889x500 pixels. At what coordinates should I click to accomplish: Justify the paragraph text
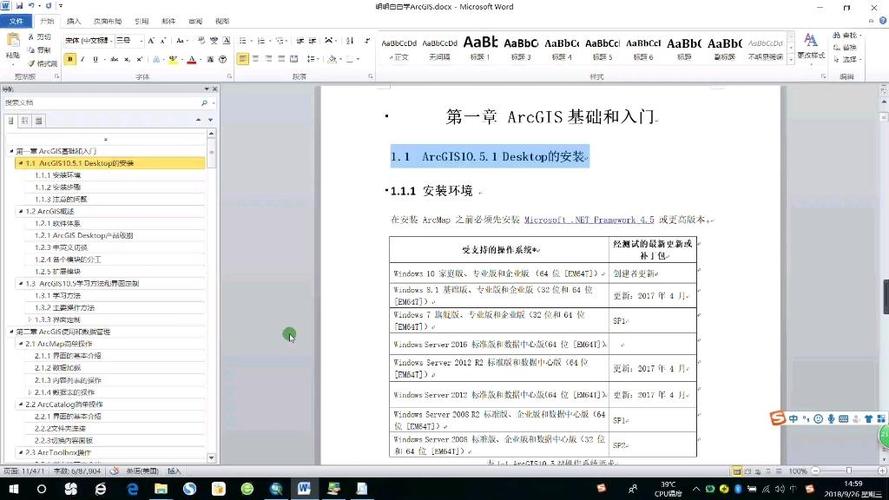(x=281, y=59)
